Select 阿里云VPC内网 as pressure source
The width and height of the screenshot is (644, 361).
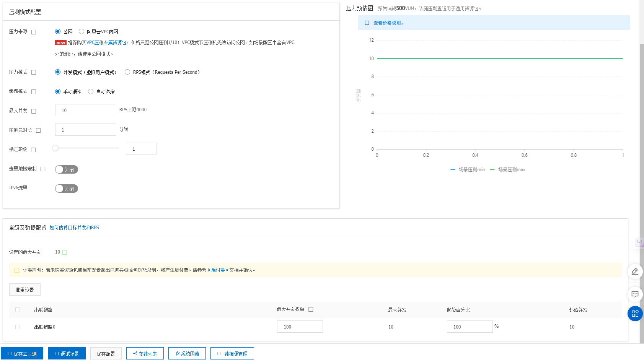(x=82, y=32)
